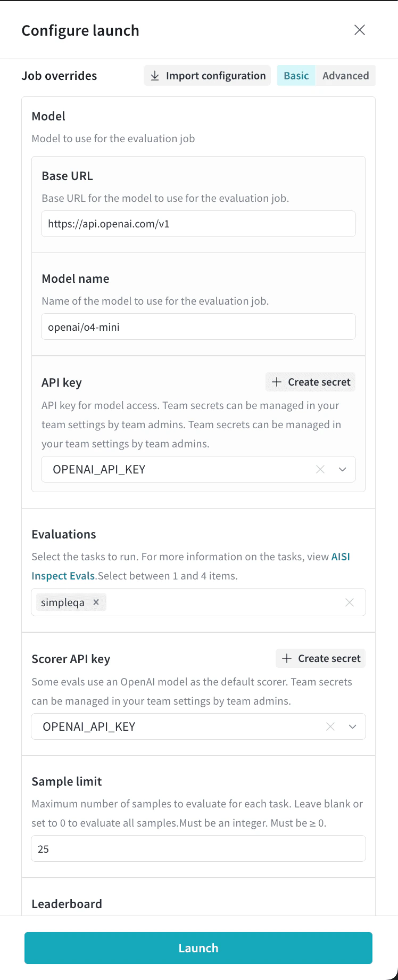Viewport: 398px width, 980px height.
Task: Open the API key dropdown
Action: 342,469
